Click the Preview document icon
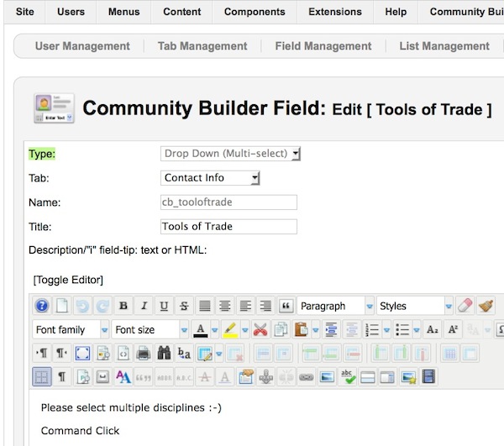Image resolution: width=504 pixels, height=446 pixels. pyautogui.click(x=102, y=353)
